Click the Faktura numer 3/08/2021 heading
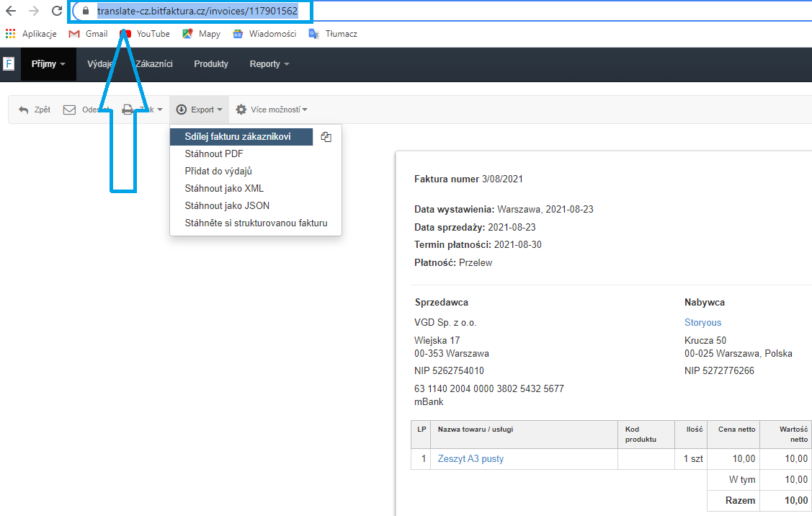 click(x=468, y=179)
